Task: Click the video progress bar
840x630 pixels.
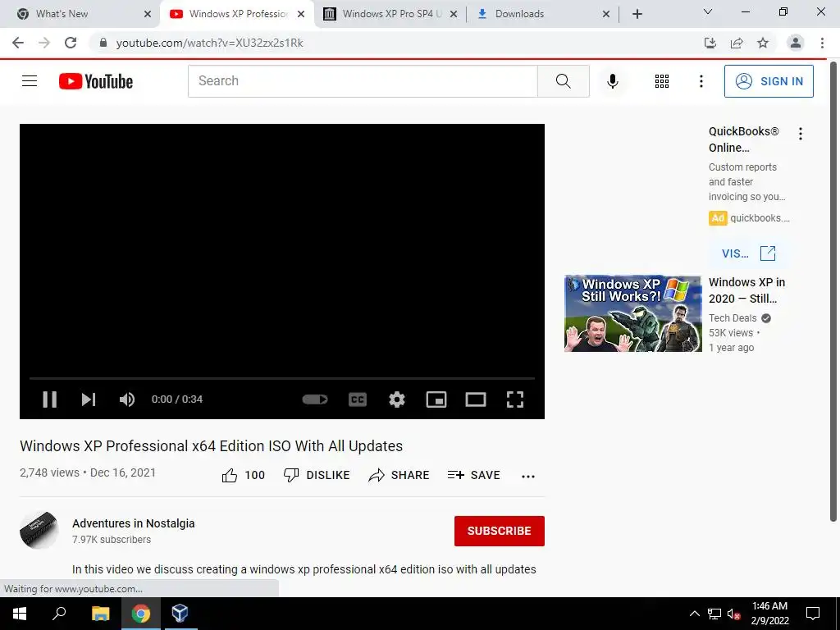Action: pos(282,378)
